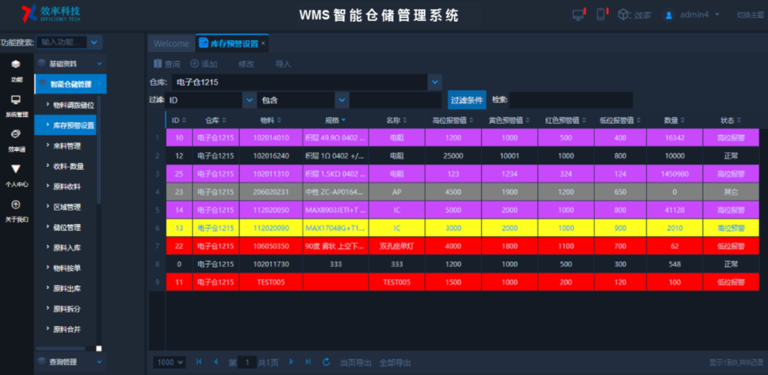Sort table by the 红色预警值 column

point(566,120)
